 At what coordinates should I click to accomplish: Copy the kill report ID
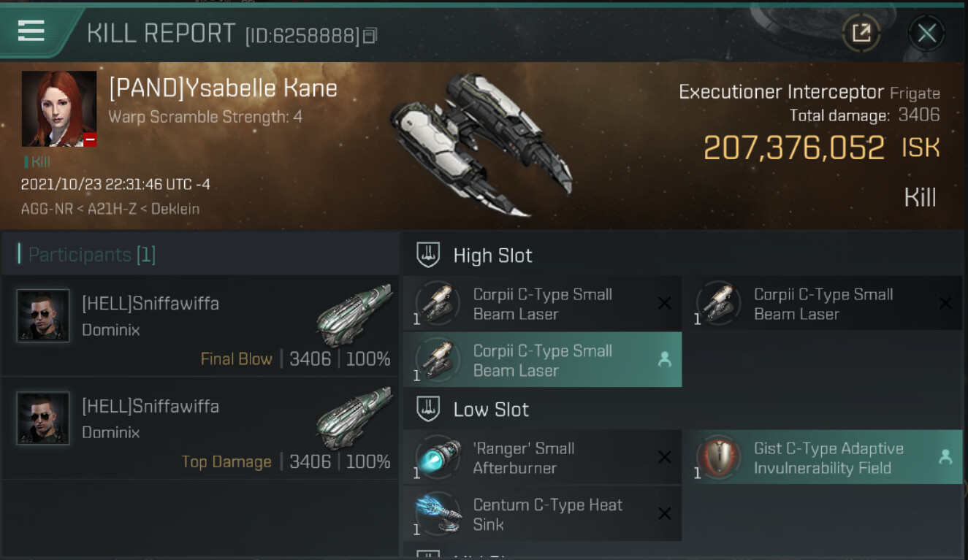pyautogui.click(x=370, y=35)
